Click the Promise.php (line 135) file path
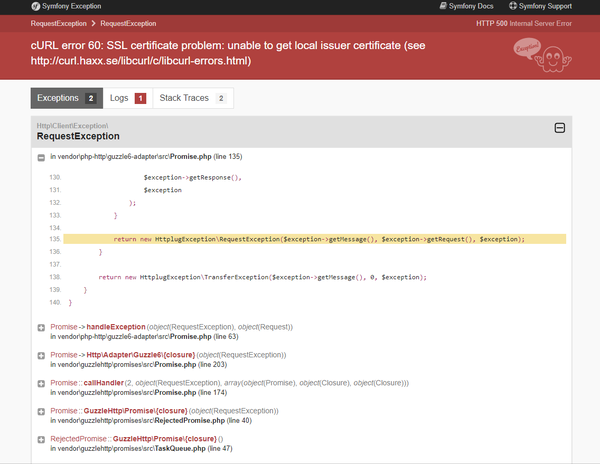Screen dimensions: 600x464 click(x=146, y=156)
